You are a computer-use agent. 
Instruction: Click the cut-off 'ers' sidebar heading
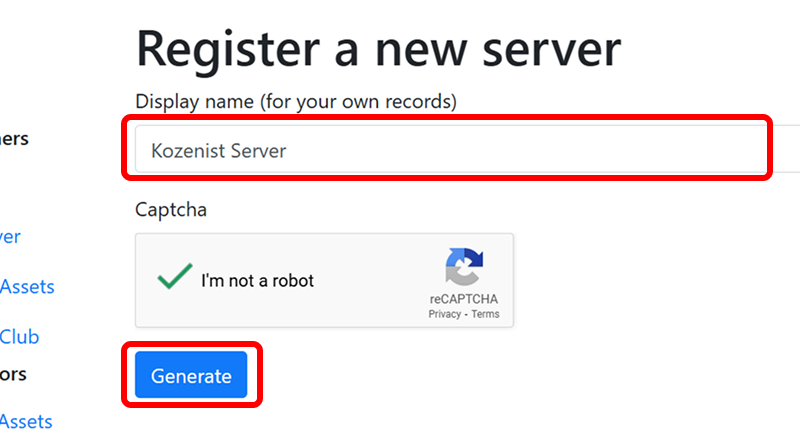point(14,139)
